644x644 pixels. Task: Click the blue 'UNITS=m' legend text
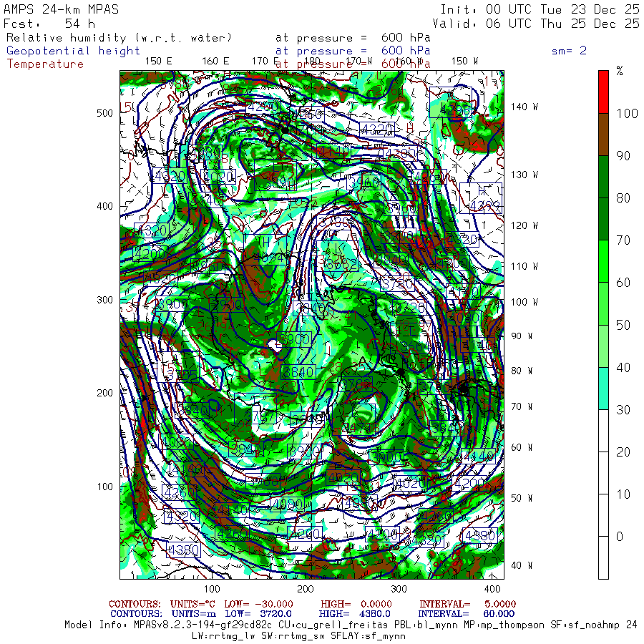(193, 614)
